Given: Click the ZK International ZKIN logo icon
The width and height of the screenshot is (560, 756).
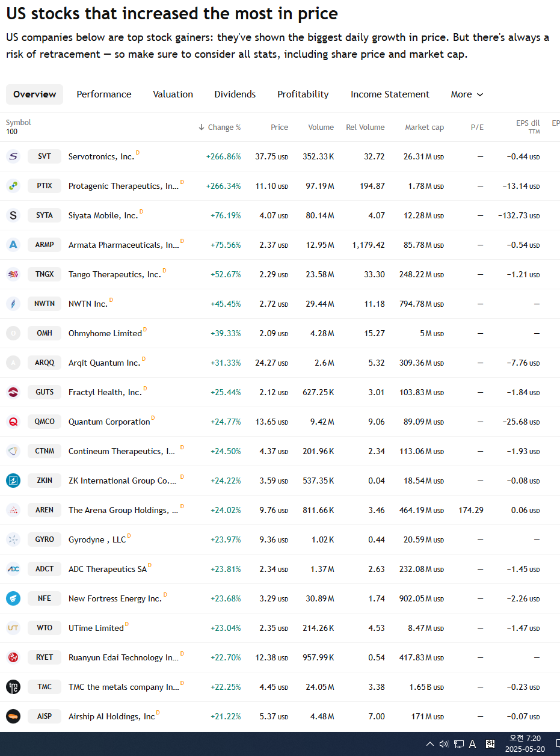Looking at the screenshot, I should pyautogui.click(x=13, y=481).
